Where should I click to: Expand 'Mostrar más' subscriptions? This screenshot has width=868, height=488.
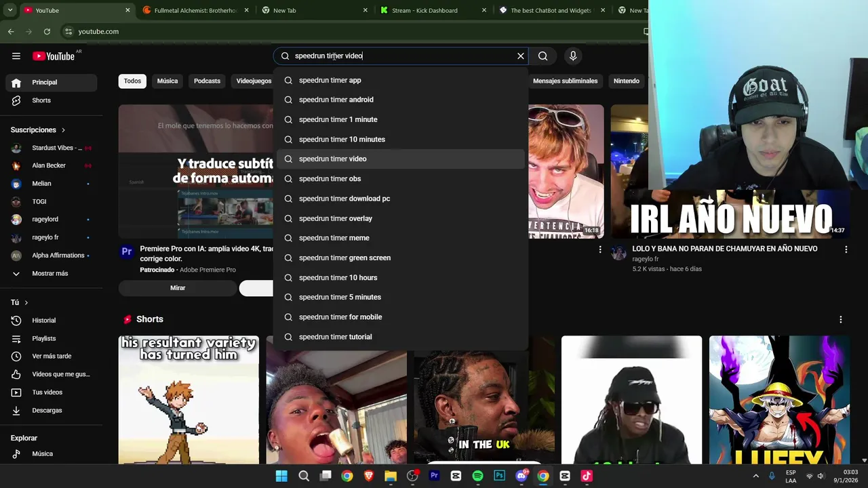click(52, 273)
